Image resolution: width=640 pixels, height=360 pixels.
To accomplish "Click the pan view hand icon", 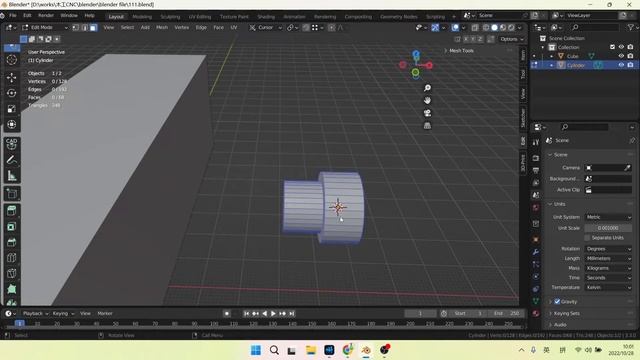I will click(x=427, y=100).
